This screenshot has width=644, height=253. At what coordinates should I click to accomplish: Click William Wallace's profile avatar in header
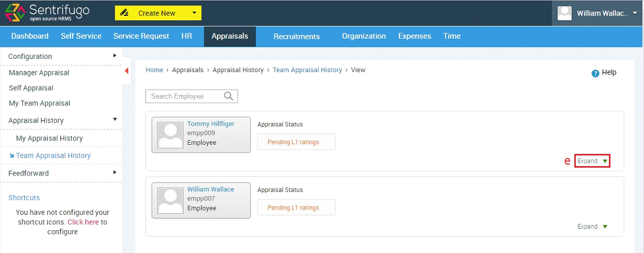pyautogui.click(x=564, y=13)
